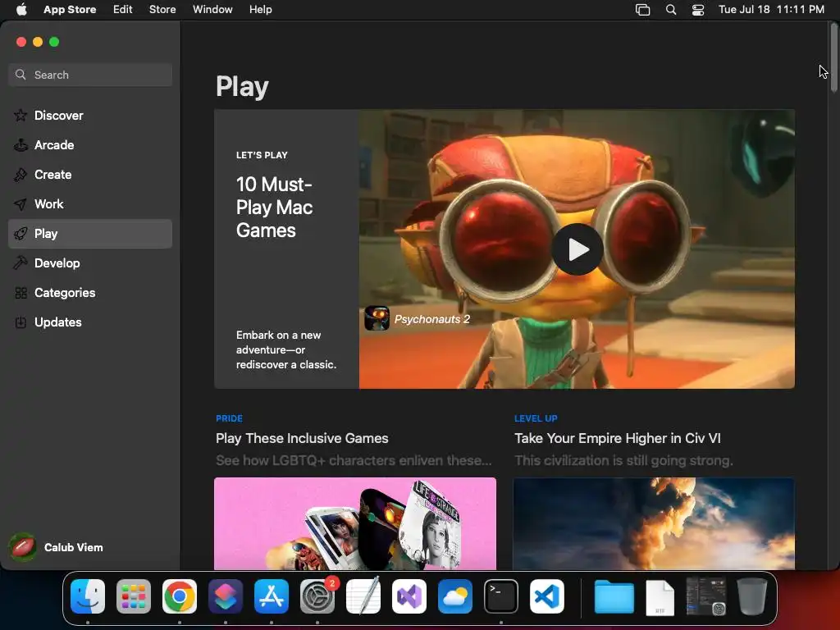This screenshot has height=630, width=840.
Task: Open Play These Inclusive Games article
Action: coord(302,438)
